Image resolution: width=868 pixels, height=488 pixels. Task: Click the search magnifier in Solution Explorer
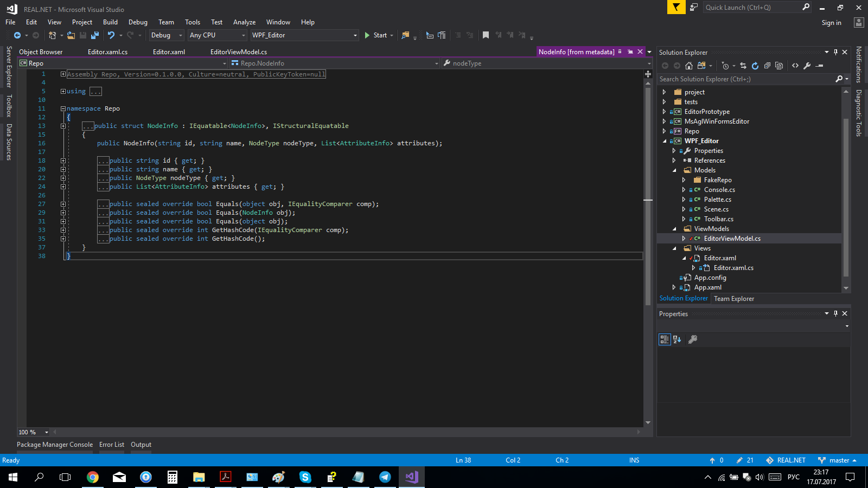click(x=839, y=79)
